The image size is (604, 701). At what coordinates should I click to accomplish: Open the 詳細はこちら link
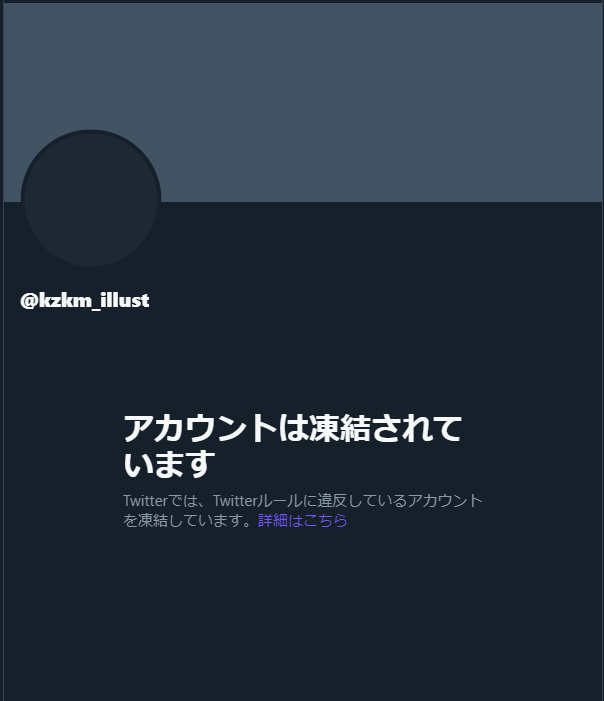[303, 520]
